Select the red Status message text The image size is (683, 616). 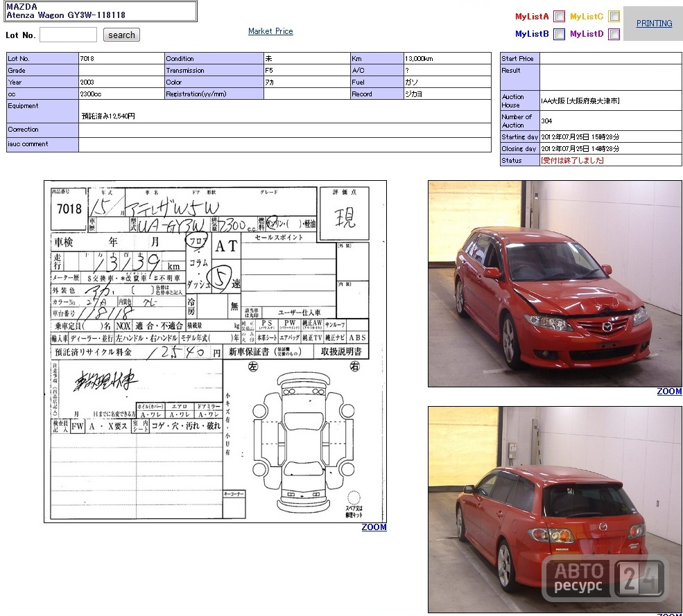(572, 160)
